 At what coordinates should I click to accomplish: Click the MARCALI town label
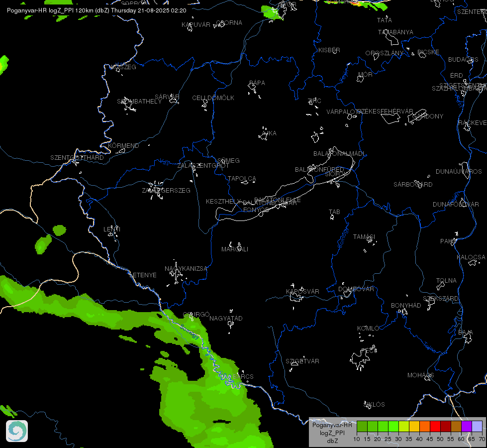pos(235,249)
